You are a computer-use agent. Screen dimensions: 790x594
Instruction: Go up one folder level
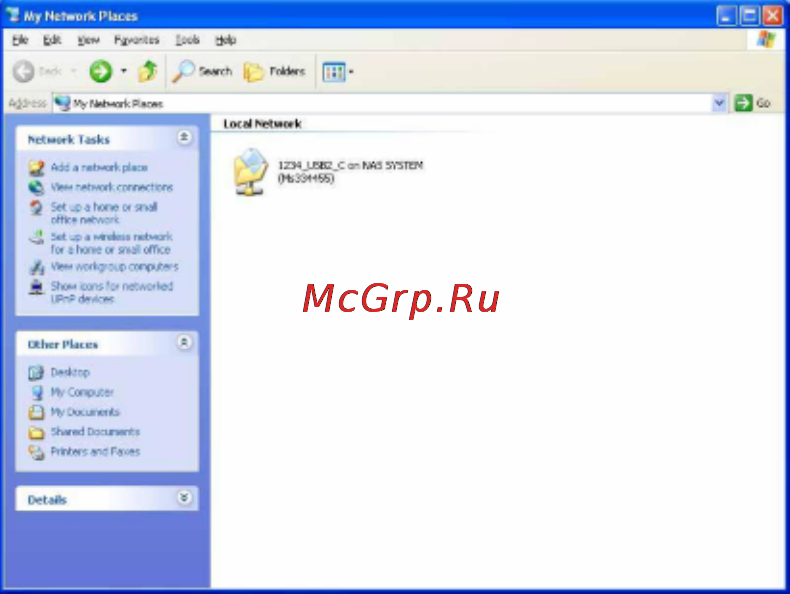(x=148, y=71)
